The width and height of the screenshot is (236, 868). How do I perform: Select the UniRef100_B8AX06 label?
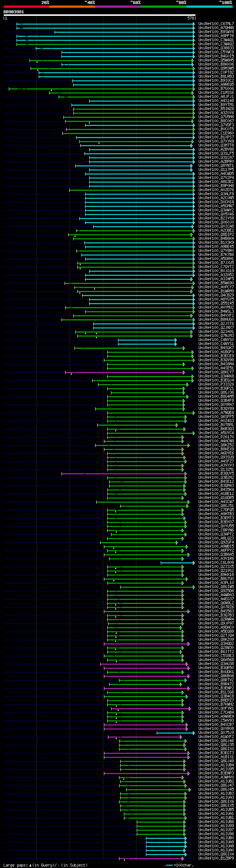point(216,64)
